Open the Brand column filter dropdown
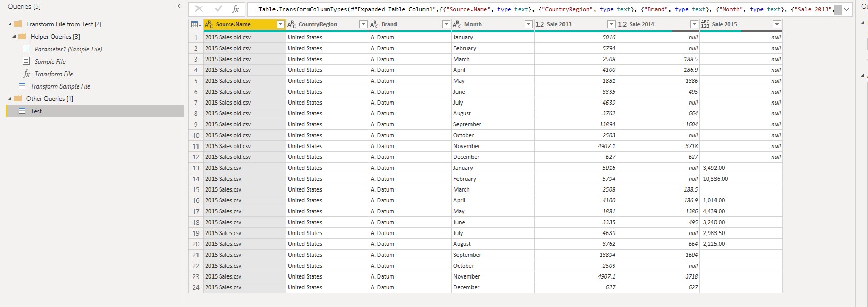868x307 pixels. pyautogui.click(x=446, y=24)
